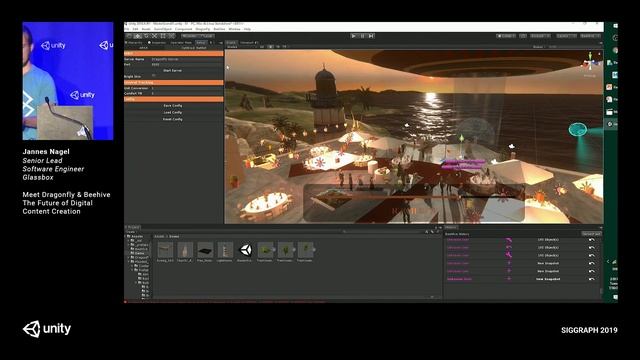The image size is (640, 360).
Task: Select the Rotate tool in Unity toolbar
Action: [x=146, y=36]
